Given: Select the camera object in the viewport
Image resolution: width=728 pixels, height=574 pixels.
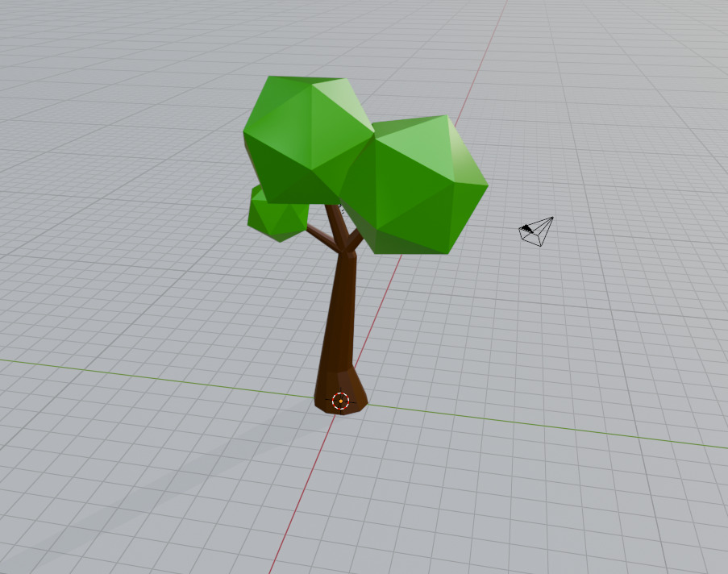Looking at the screenshot, I should tap(537, 231).
